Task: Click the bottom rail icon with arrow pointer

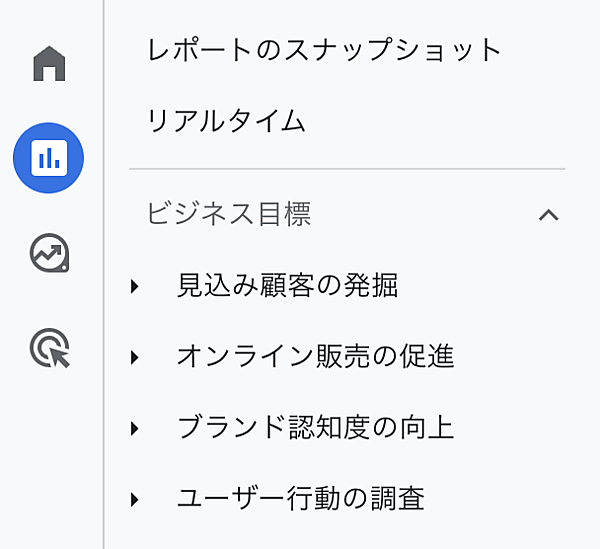Action: (x=49, y=348)
